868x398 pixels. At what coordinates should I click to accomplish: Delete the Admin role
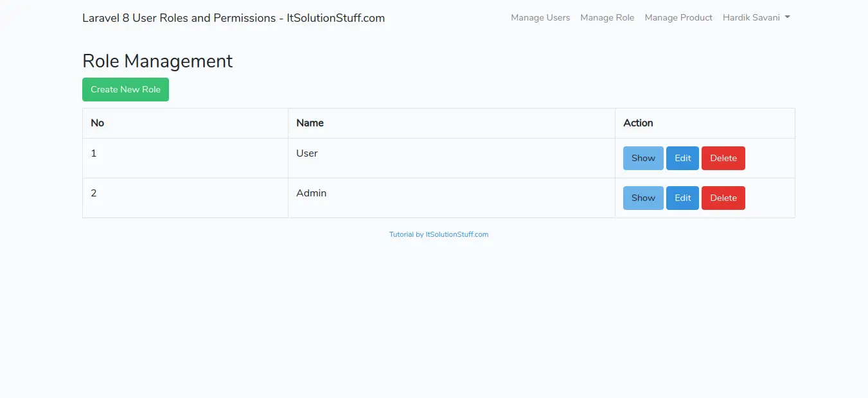point(723,198)
